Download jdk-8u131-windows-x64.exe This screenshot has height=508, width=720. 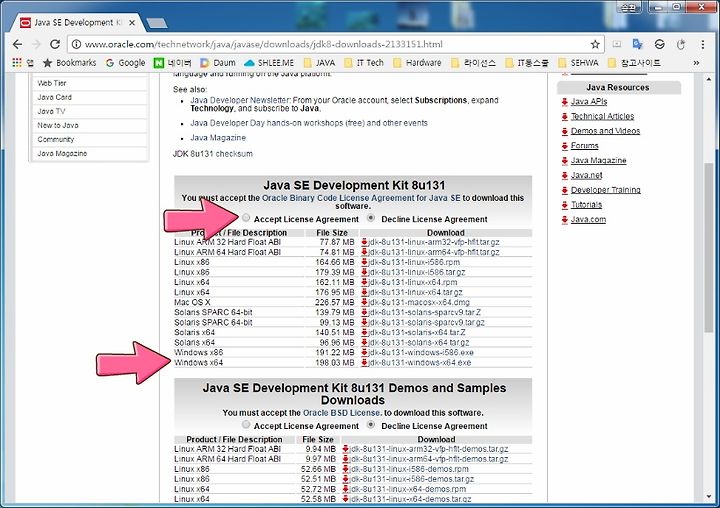[x=419, y=363]
